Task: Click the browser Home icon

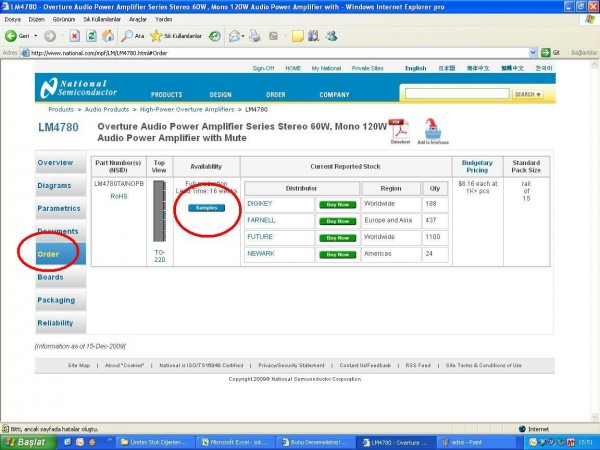Action: click(106, 36)
